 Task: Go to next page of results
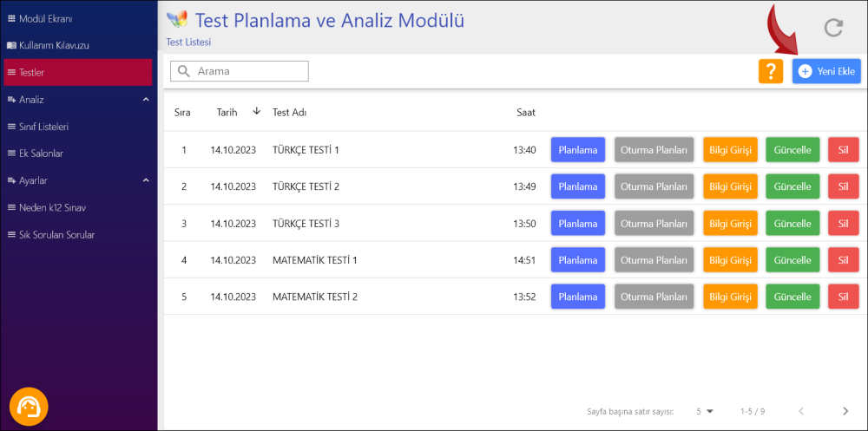click(x=845, y=410)
